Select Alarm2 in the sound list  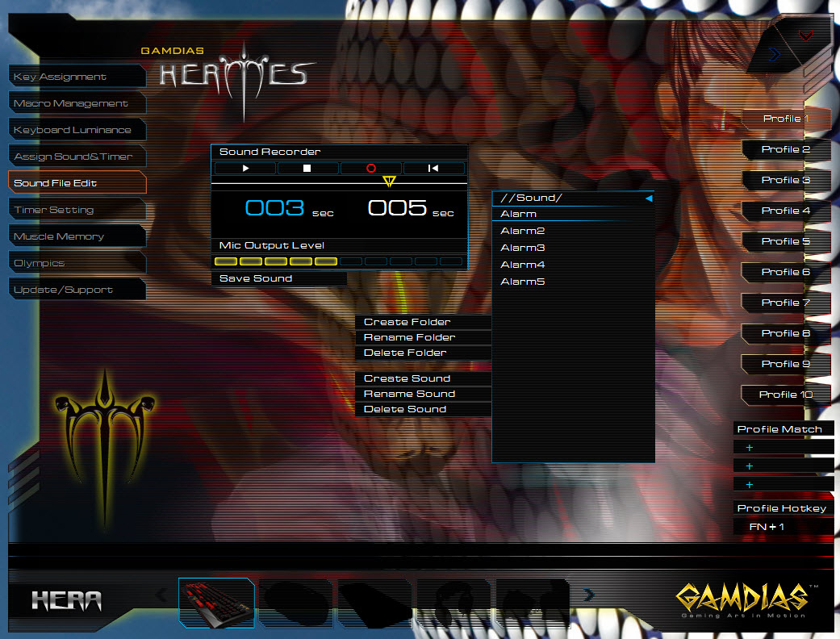coord(573,231)
